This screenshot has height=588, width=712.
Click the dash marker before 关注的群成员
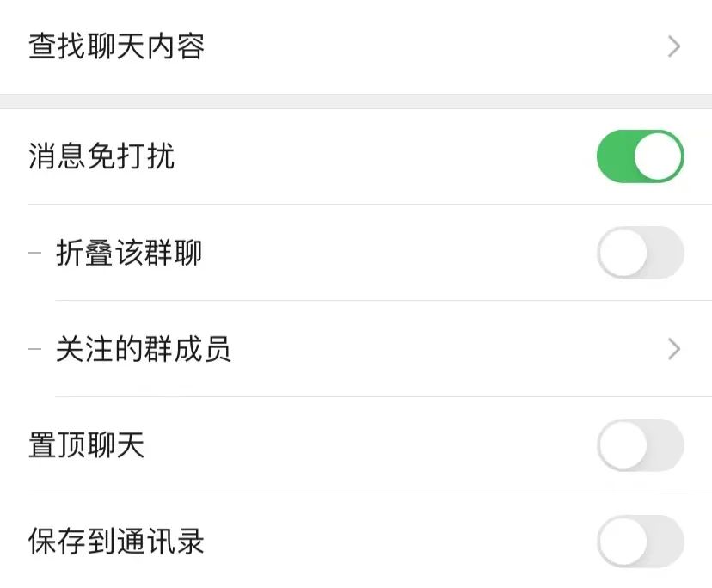(x=34, y=350)
